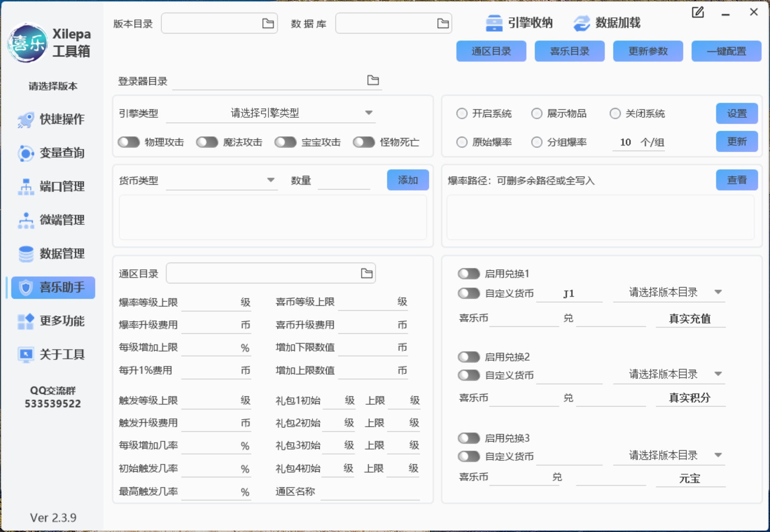Viewport: 770px width, 532px height.
Task: Switch to 数据管理 page
Action: tap(53, 254)
